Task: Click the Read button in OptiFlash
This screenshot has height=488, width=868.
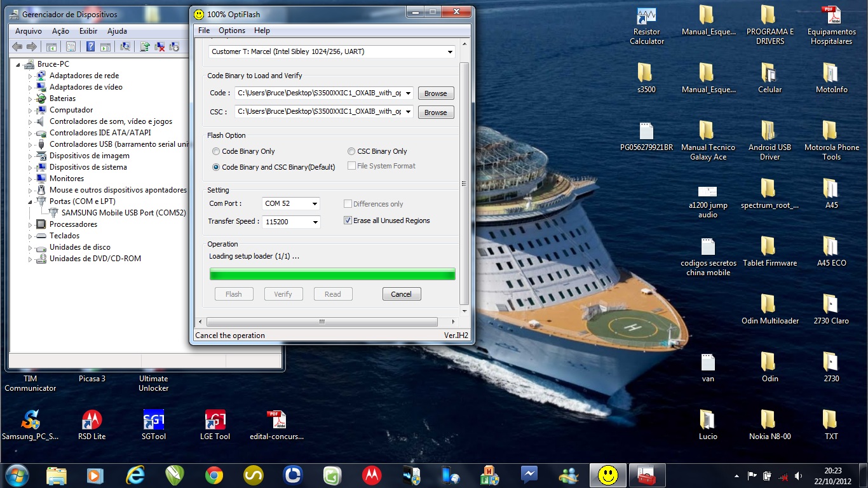Action: click(333, 294)
